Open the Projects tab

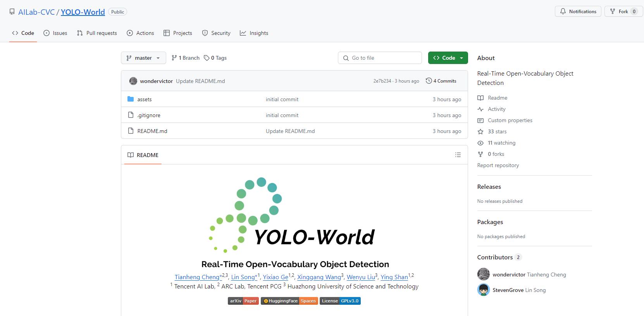tap(178, 33)
